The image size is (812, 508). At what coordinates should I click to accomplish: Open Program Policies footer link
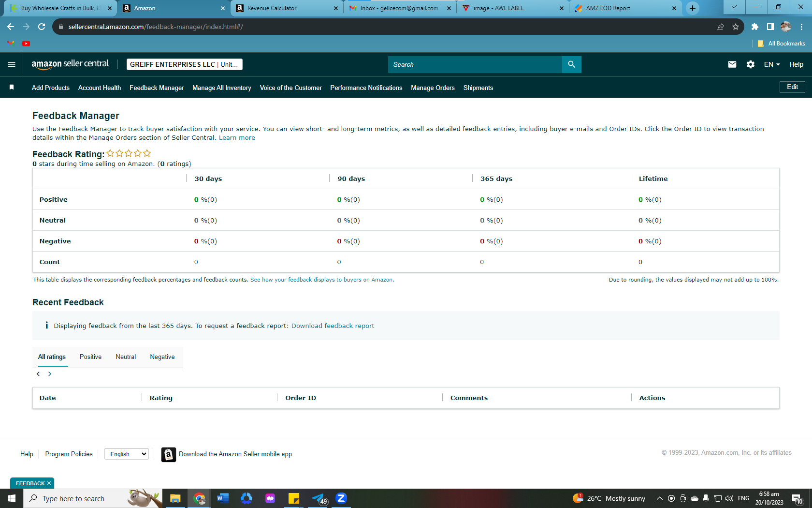pos(69,454)
